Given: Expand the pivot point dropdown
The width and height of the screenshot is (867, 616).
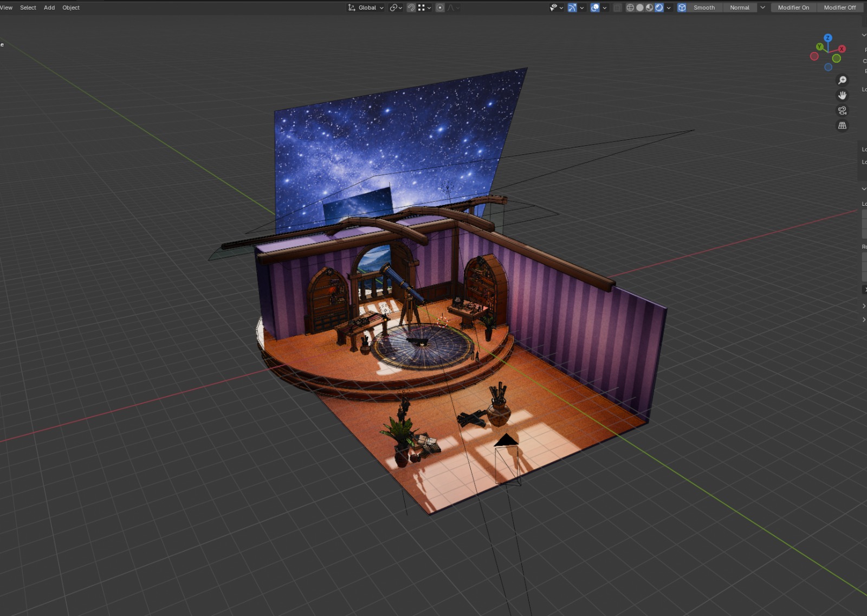Looking at the screenshot, I should [396, 8].
